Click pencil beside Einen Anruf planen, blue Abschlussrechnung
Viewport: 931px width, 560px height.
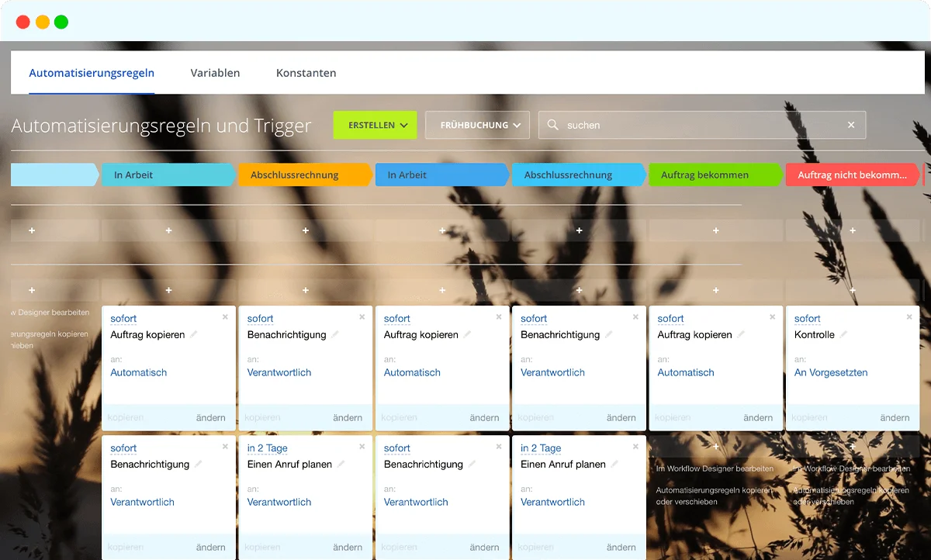[x=614, y=464]
